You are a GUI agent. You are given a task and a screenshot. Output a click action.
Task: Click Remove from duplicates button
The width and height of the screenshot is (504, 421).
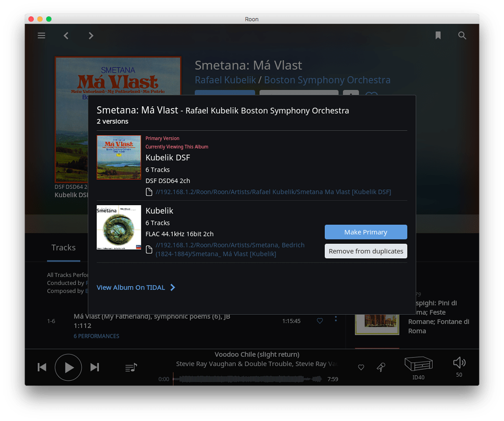tap(366, 251)
